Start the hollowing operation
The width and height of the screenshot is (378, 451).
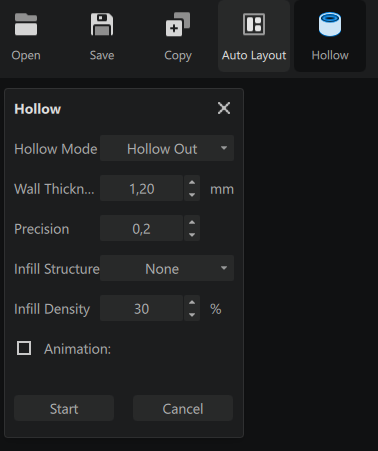(x=64, y=408)
